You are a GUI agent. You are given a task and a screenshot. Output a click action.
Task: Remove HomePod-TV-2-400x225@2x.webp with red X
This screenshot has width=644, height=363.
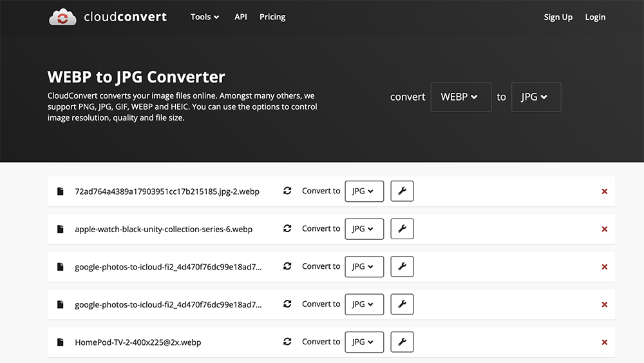pyautogui.click(x=605, y=342)
